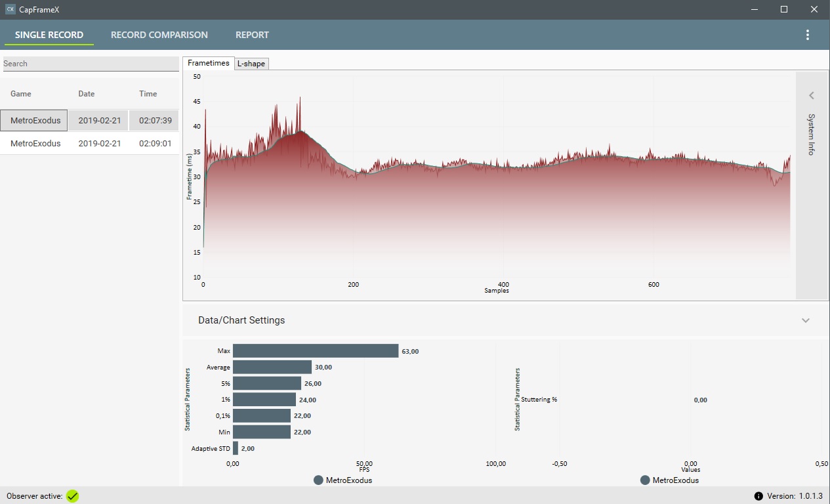Minimize the CapFrameX window
The image size is (830, 504).
click(754, 9)
